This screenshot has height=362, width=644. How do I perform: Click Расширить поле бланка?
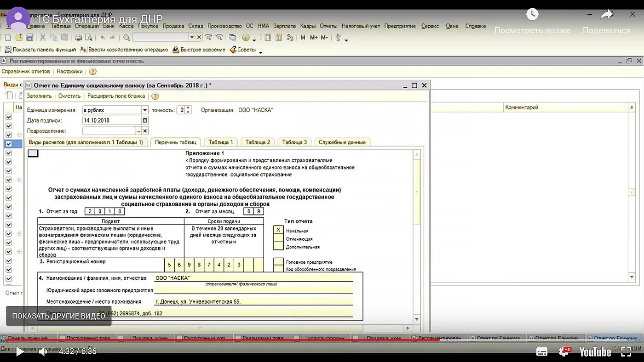tap(116, 96)
